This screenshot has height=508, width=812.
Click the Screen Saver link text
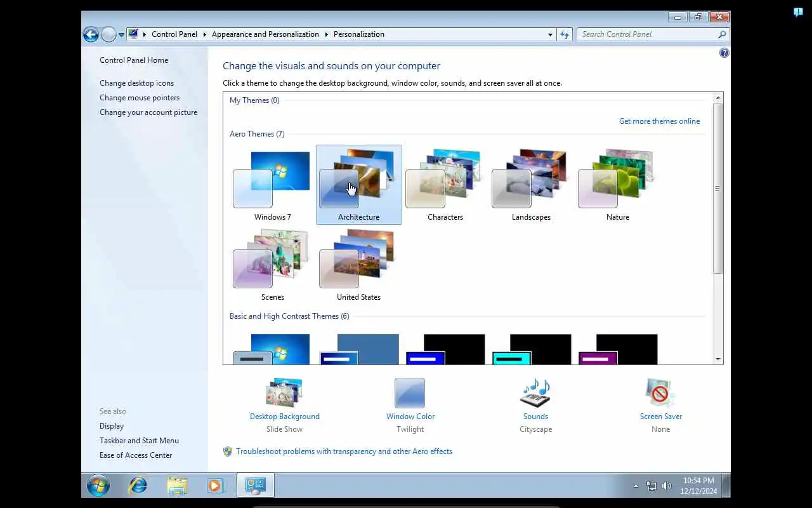[661, 417]
